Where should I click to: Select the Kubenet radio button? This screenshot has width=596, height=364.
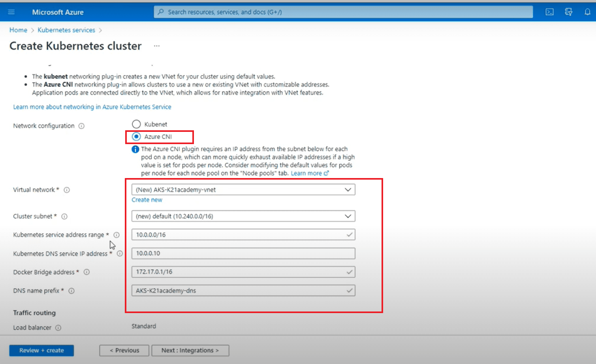pos(136,124)
